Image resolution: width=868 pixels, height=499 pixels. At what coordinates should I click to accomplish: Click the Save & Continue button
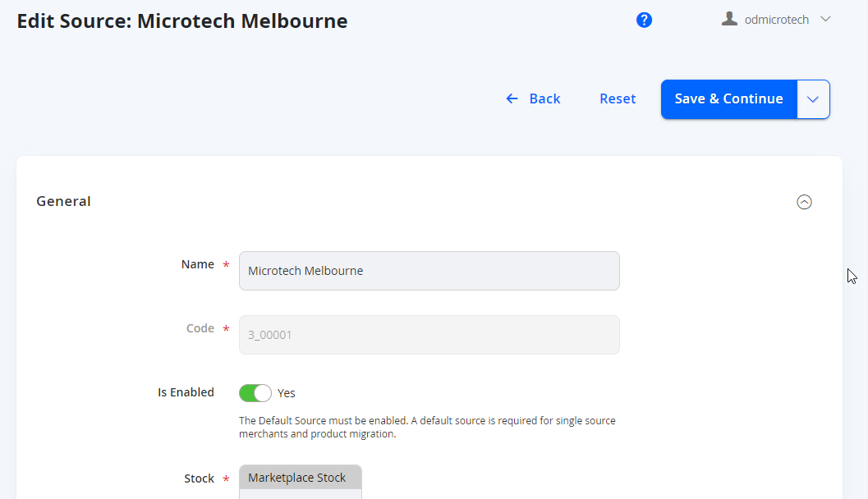[x=728, y=99]
